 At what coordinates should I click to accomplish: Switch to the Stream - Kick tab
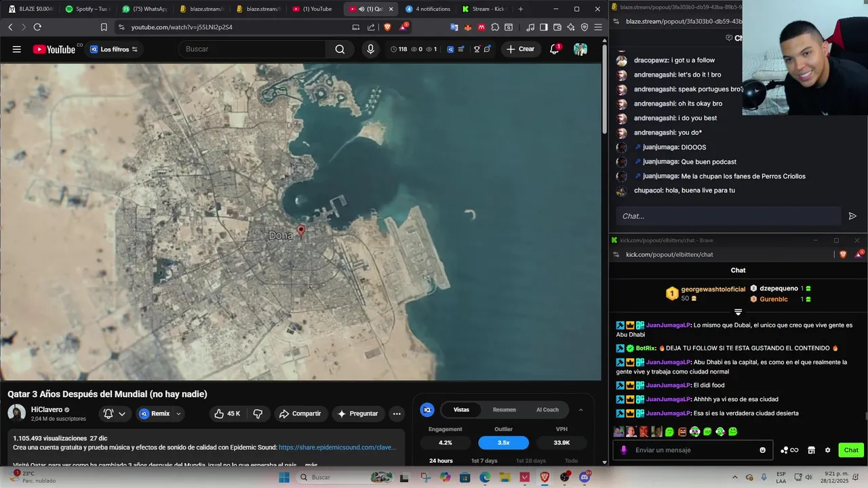[x=484, y=9]
